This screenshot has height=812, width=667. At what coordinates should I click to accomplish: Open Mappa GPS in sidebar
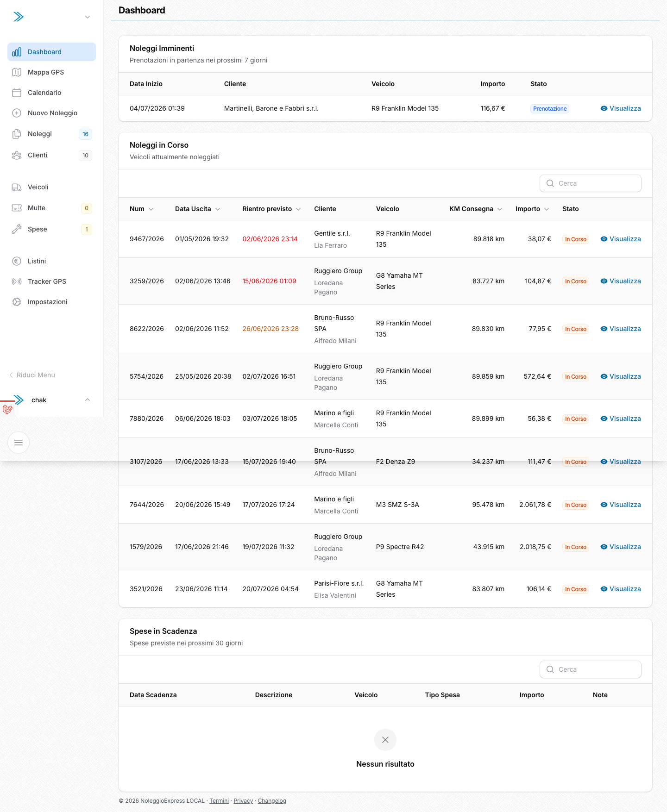[51, 72]
